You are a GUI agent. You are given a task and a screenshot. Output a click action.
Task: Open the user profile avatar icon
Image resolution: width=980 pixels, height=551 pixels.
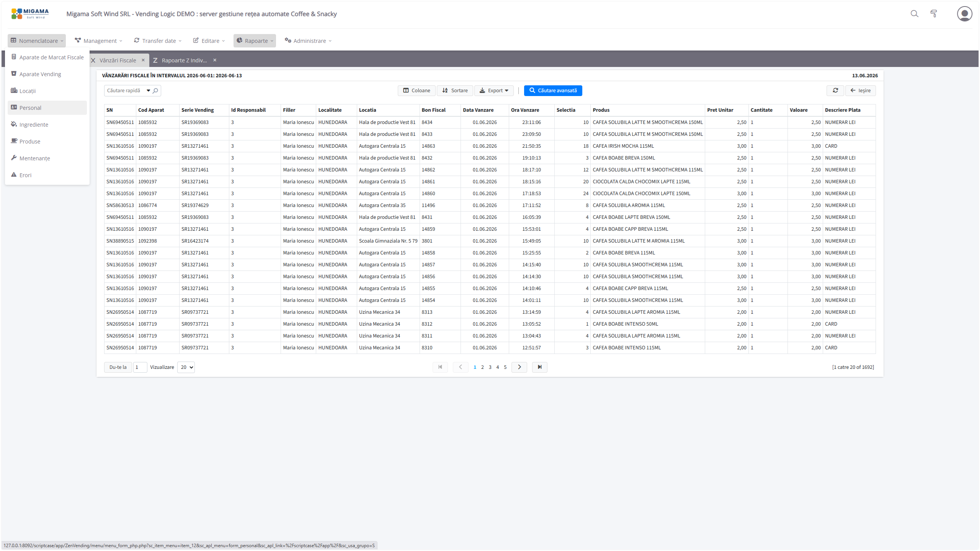(x=964, y=14)
